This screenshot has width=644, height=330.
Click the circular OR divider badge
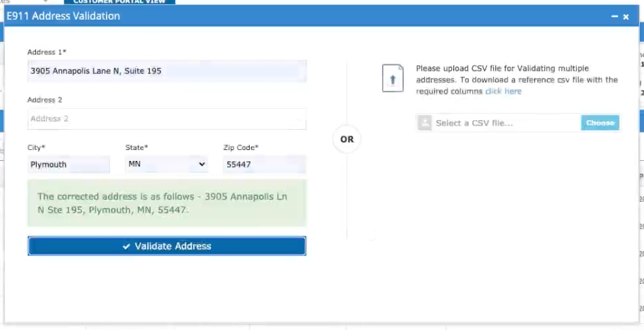coord(347,139)
